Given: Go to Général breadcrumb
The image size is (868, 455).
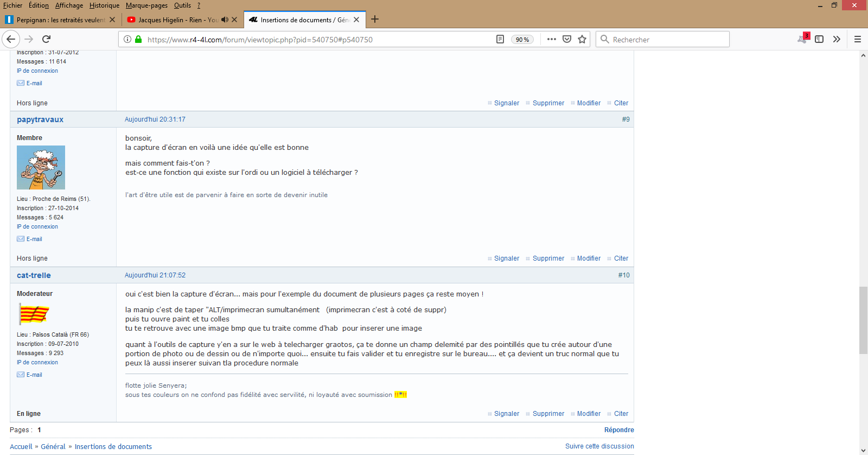Looking at the screenshot, I should [53, 447].
